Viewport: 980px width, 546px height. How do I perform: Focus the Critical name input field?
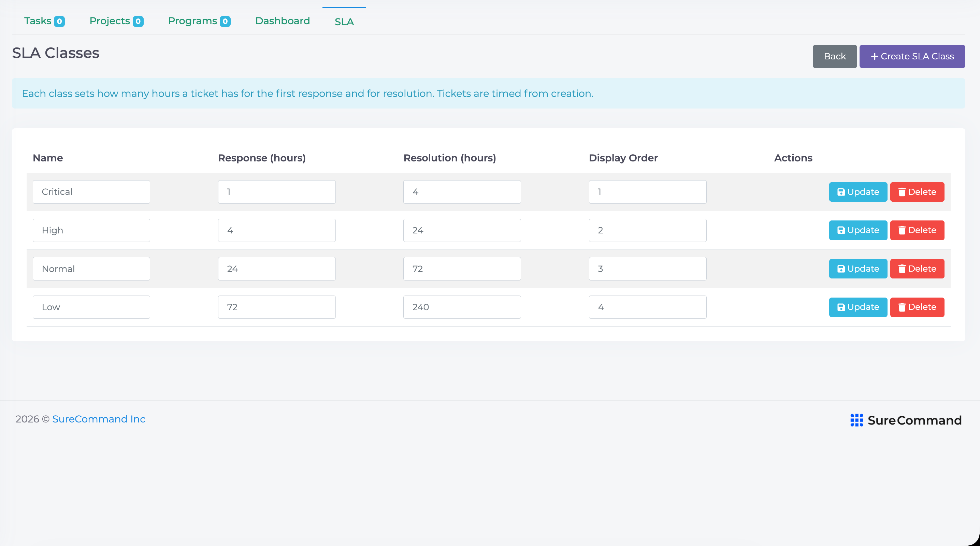coord(91,192)
